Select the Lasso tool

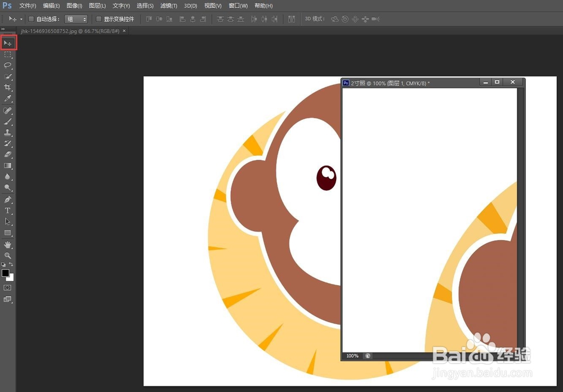point(7,66)
